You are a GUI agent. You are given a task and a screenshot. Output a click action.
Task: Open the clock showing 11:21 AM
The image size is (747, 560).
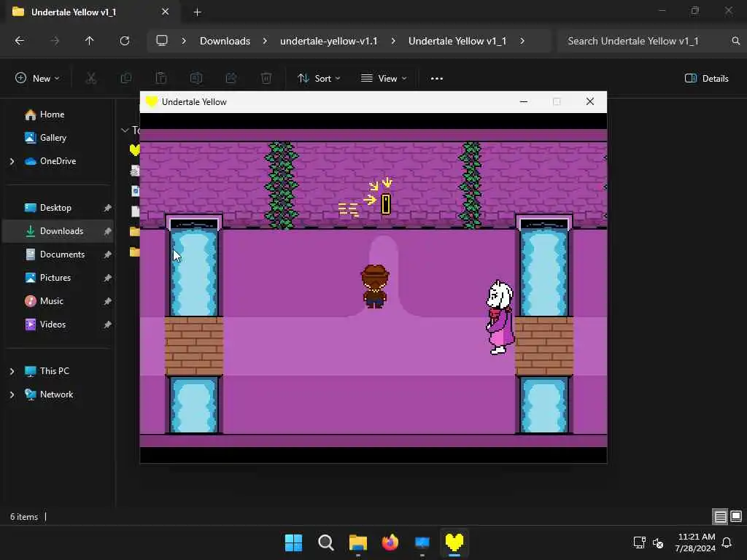[695, 542]
